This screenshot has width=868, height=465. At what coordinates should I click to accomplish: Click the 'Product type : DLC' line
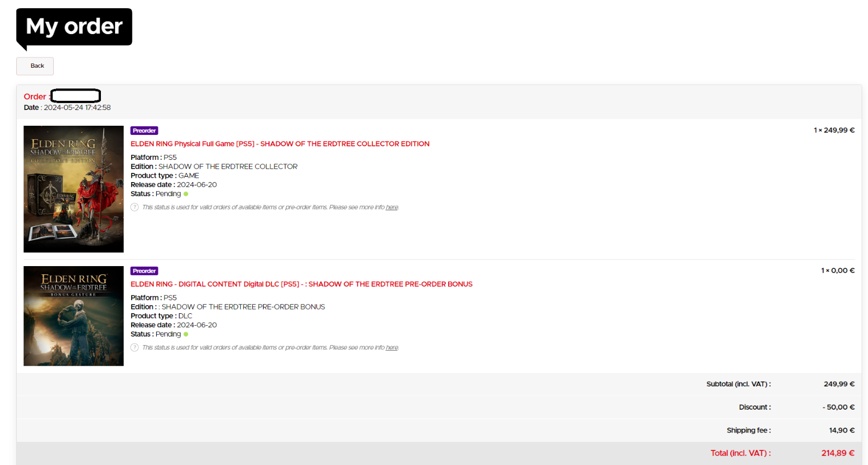tap(162, 316)
